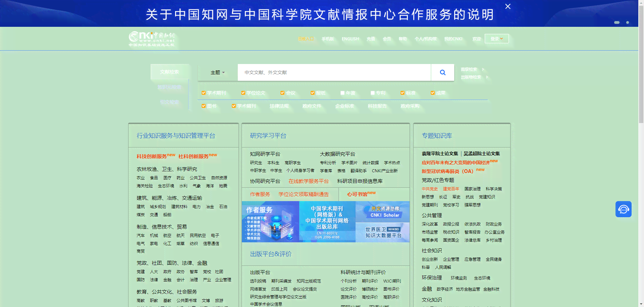Uncheck the 学术辑刊 checkbox
This screenshot has height=307, width=644.
[233, 106]
